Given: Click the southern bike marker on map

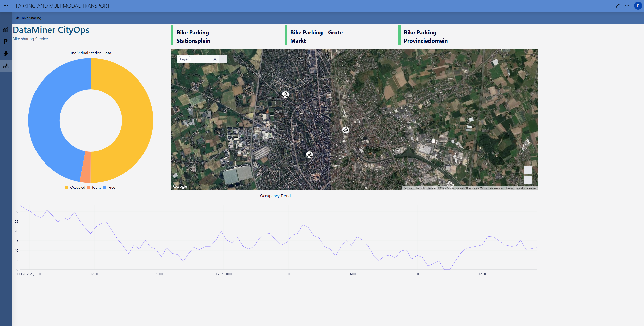Looking at the screenshot, I should 309,155.
